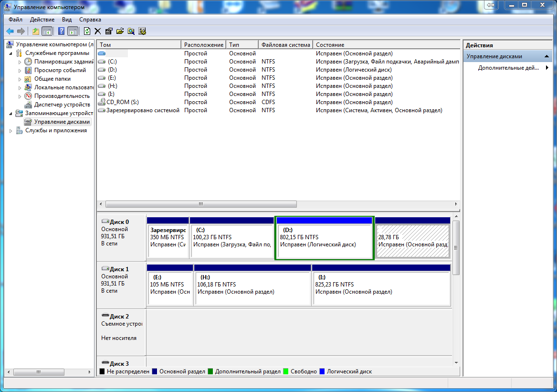The image size is (557, 392).
Task: Click the open folder icon in toolbar
Action: [x=120, y=31]
